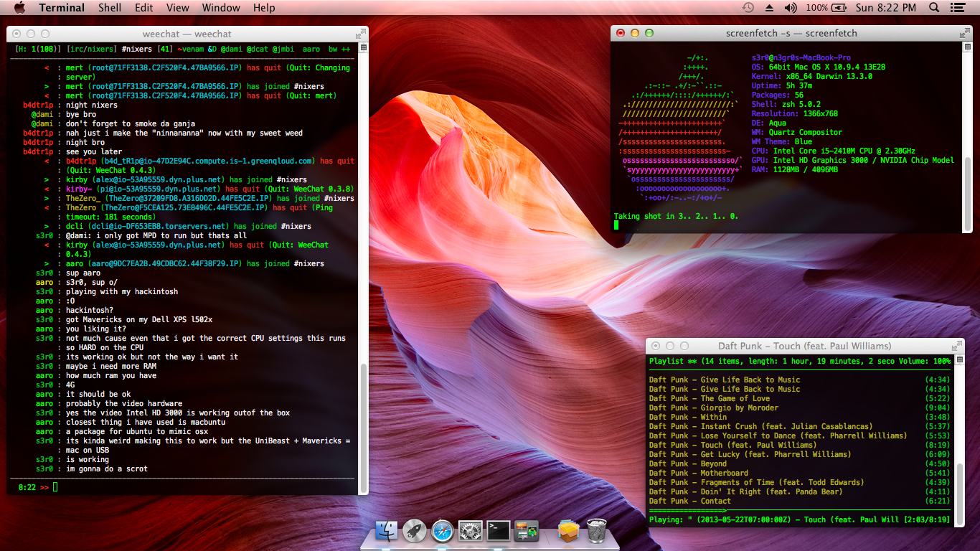Click the Daft Punk playlist scrollbar thumb
Viewport: 980px width, 551px height.
(x=961, y=494)
